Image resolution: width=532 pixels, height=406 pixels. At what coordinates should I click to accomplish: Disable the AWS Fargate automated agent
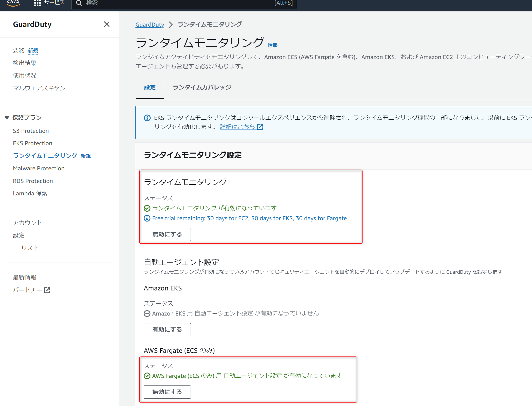(x=167, y=392)
